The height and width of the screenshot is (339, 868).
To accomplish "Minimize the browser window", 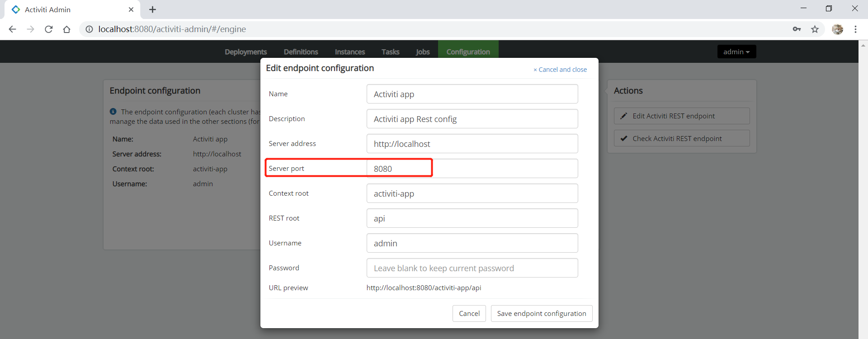I will 803,8.
